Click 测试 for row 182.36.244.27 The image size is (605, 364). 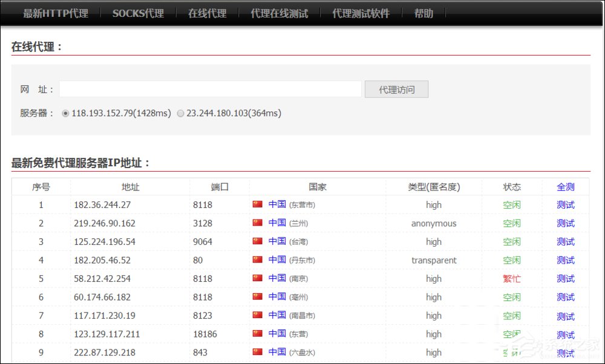[566, 205]
